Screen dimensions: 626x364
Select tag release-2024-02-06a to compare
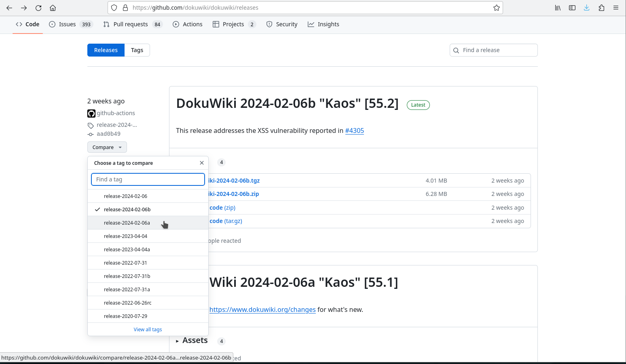[x=127, y=223]
